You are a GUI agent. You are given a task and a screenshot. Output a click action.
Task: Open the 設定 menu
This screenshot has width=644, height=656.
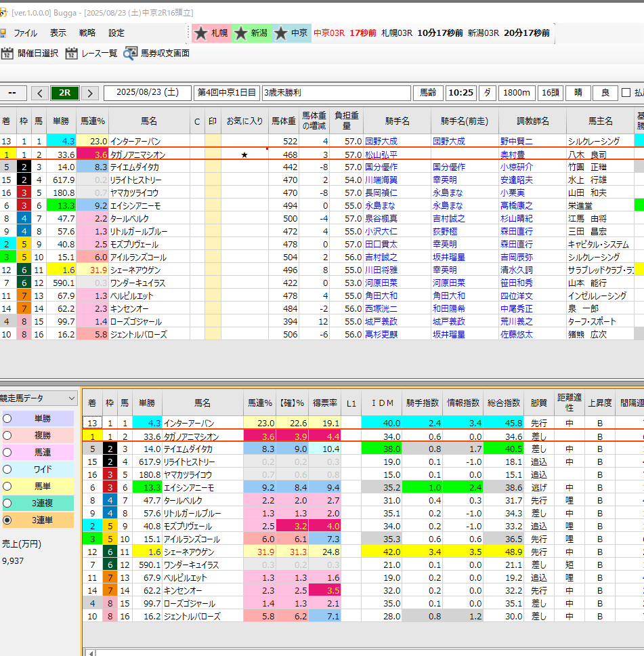116,33
